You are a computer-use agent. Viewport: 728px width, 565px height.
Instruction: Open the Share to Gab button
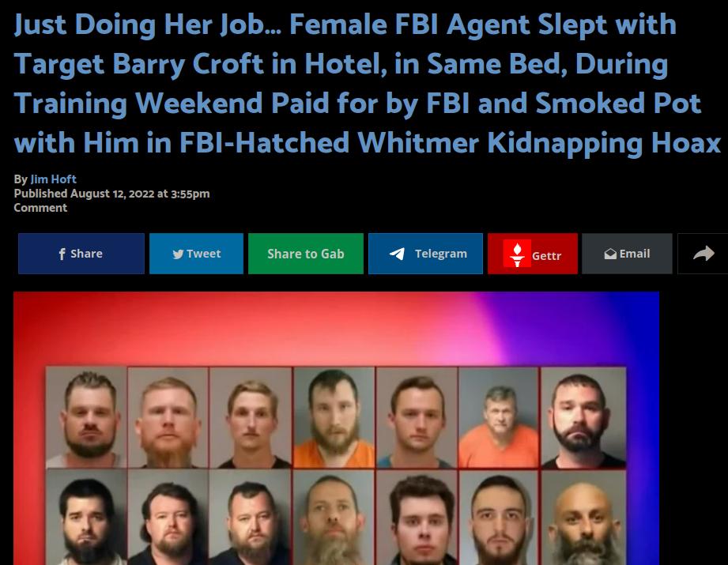click(x=305, y=254)
